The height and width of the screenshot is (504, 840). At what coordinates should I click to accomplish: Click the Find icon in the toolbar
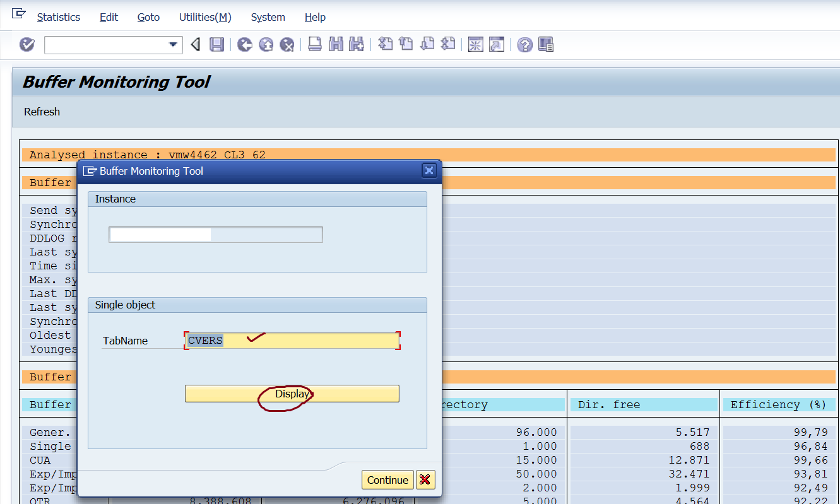pyautogui.click(x=337, y=44)
